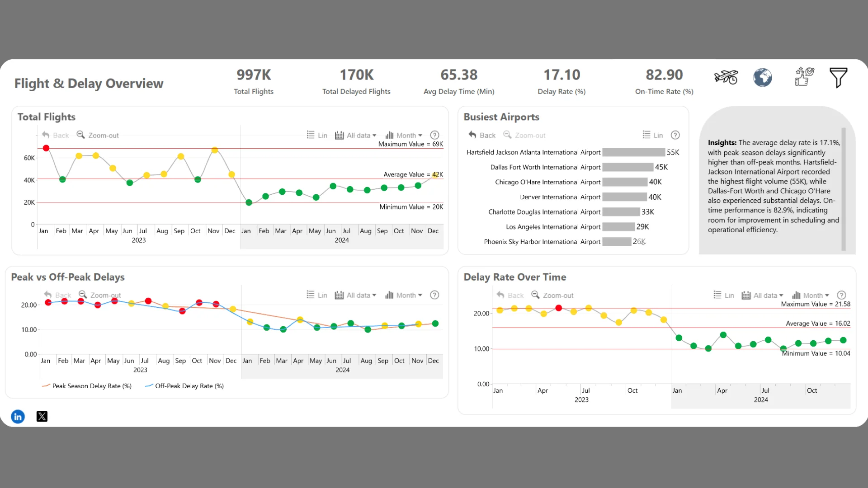This screenshot has height=488, width=868.
Task: Open All data dropdown in Delay Rate chart
Action: (x=762, y=295)
